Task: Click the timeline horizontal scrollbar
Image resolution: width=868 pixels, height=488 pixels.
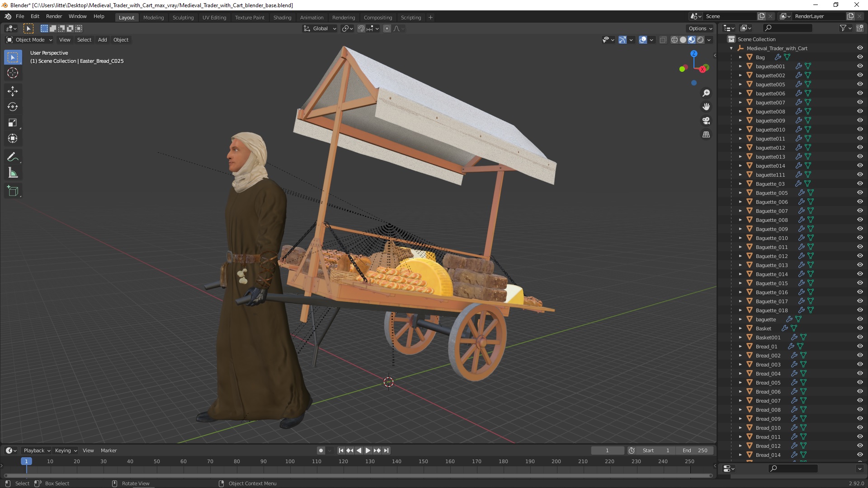Action: tap(358, 475)
